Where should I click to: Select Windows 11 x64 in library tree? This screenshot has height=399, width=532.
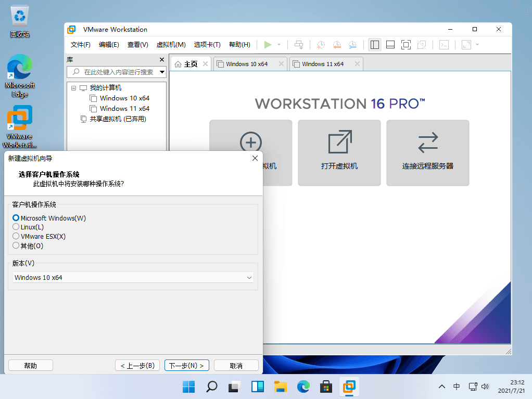124,109
